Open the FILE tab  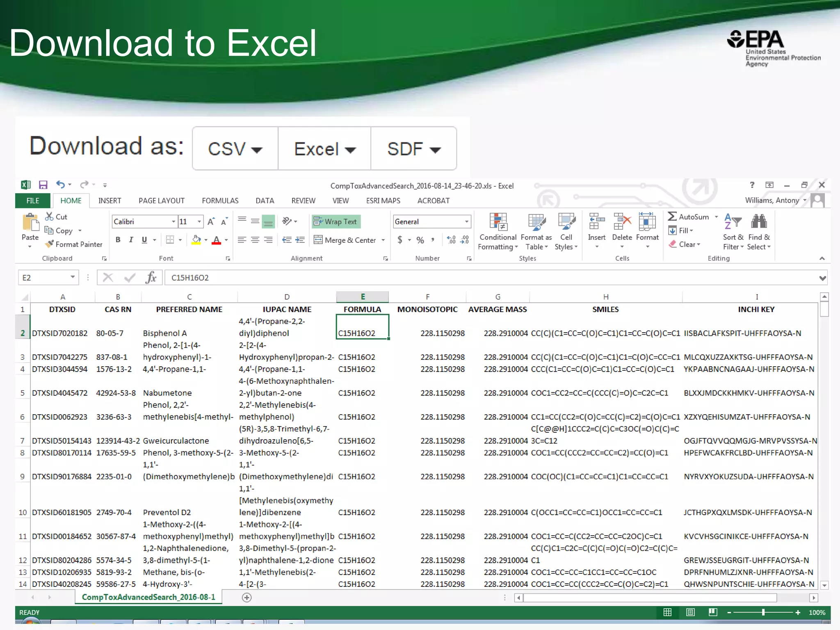[x=33, y=201]
